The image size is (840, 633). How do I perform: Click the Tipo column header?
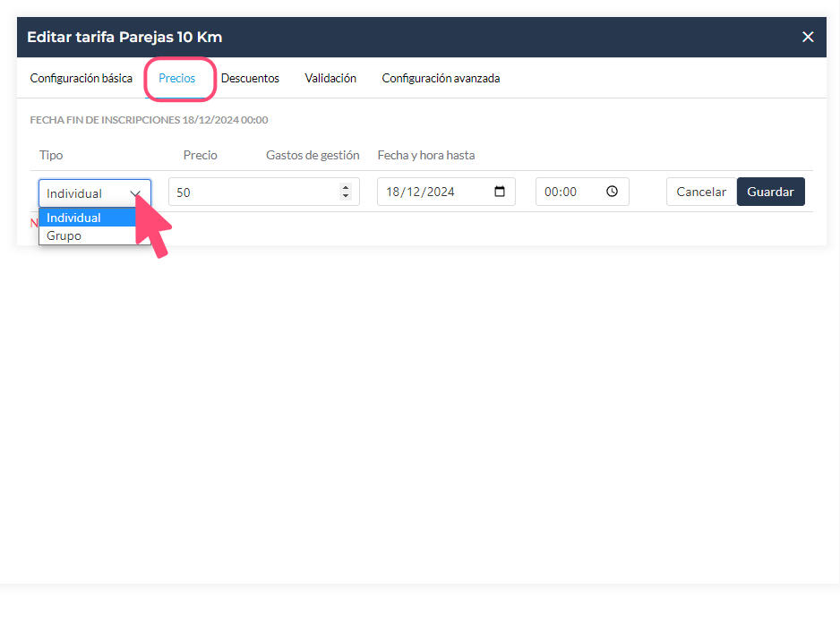coord(51,155)
